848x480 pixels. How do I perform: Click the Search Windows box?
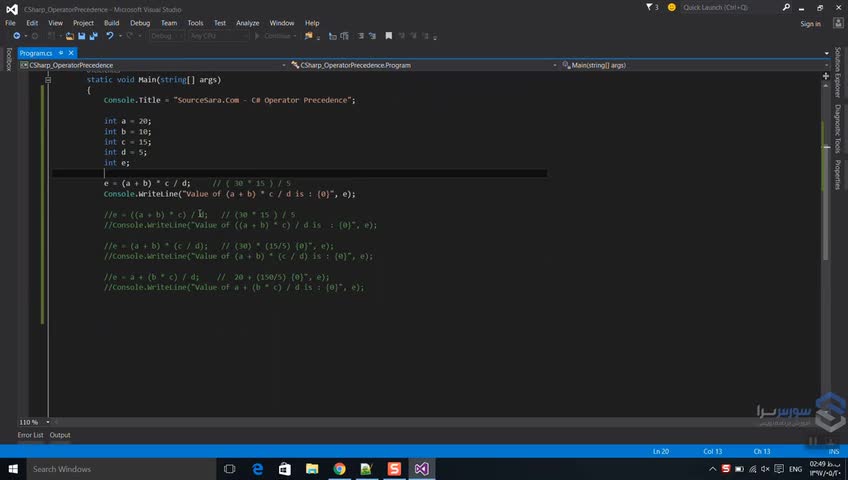point(121,469)
